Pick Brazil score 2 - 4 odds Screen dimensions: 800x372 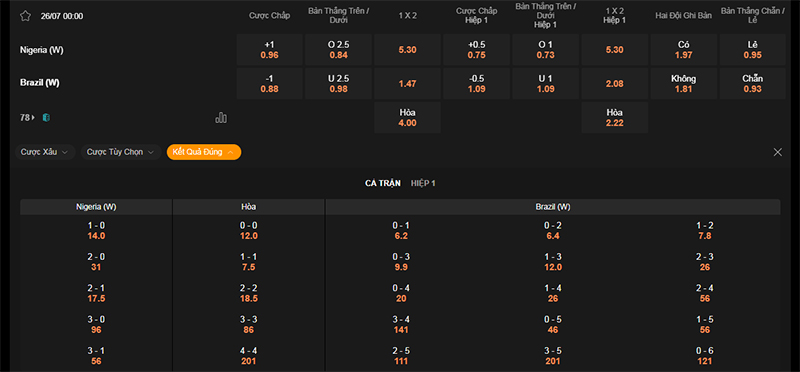705,293
